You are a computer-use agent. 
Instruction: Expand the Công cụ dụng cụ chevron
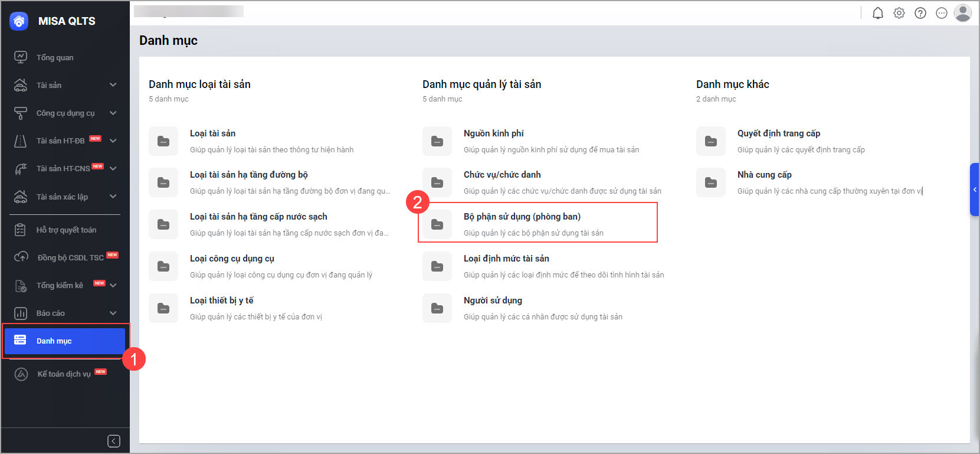pyautogui.click(x=113, y=113)
